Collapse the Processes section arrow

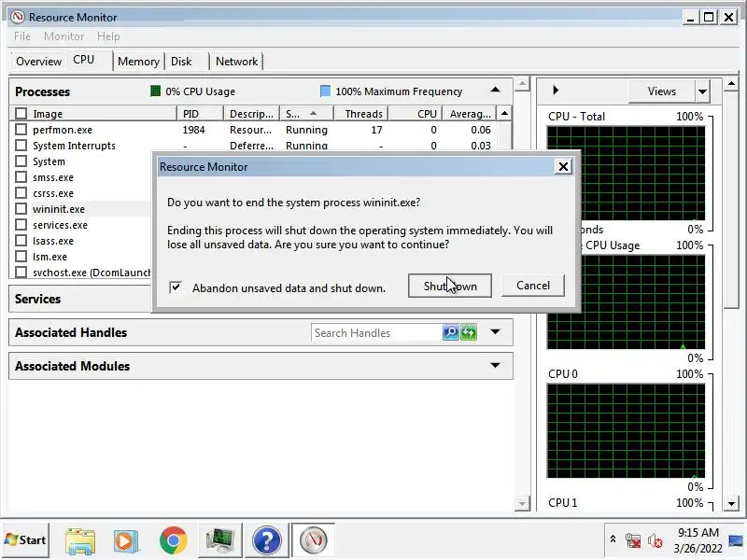pos(495,90)
